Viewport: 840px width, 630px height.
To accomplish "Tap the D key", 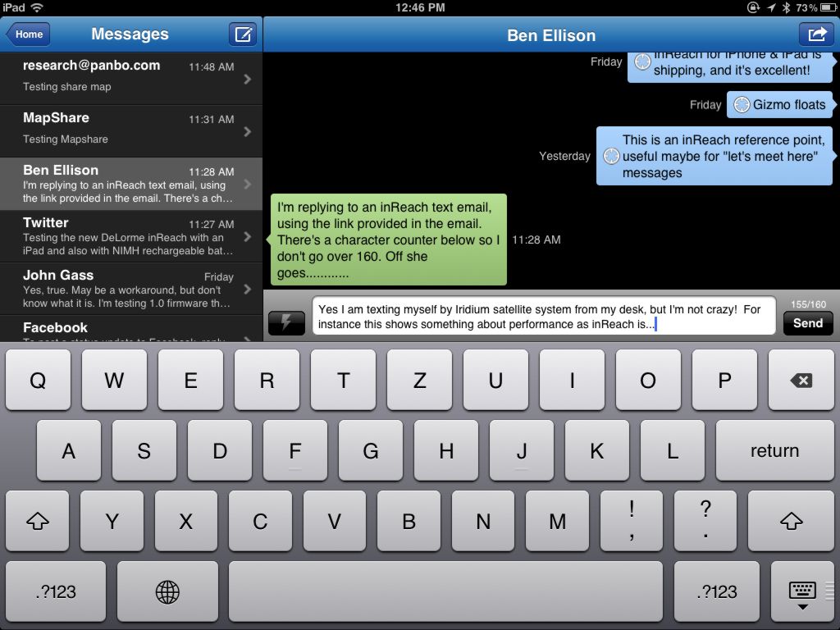I will click(220, 450).
